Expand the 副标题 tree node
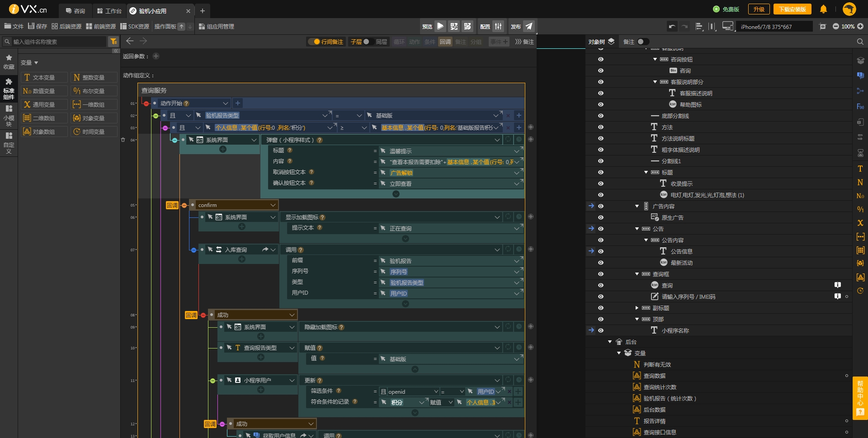 [x=637, y=308]
